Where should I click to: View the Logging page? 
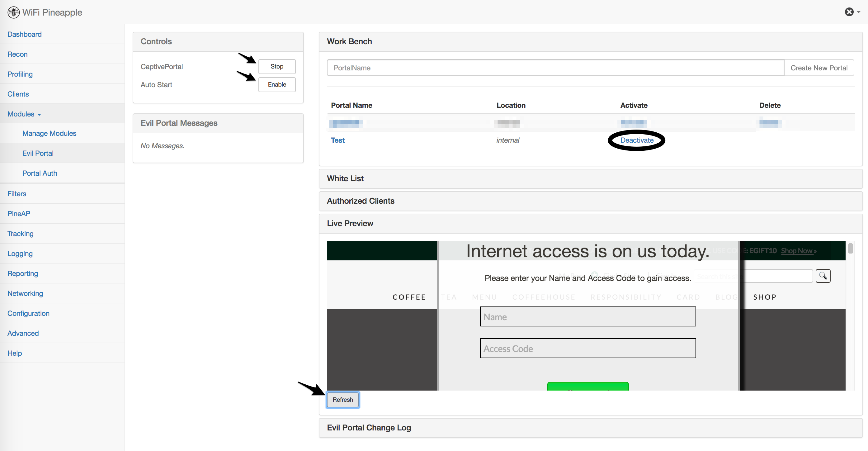(x=20, y=253)
